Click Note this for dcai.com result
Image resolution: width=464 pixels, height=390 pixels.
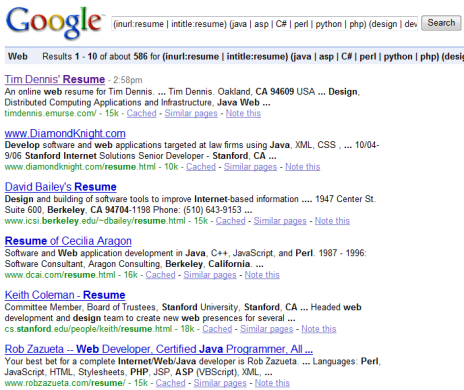click(262, 275)
